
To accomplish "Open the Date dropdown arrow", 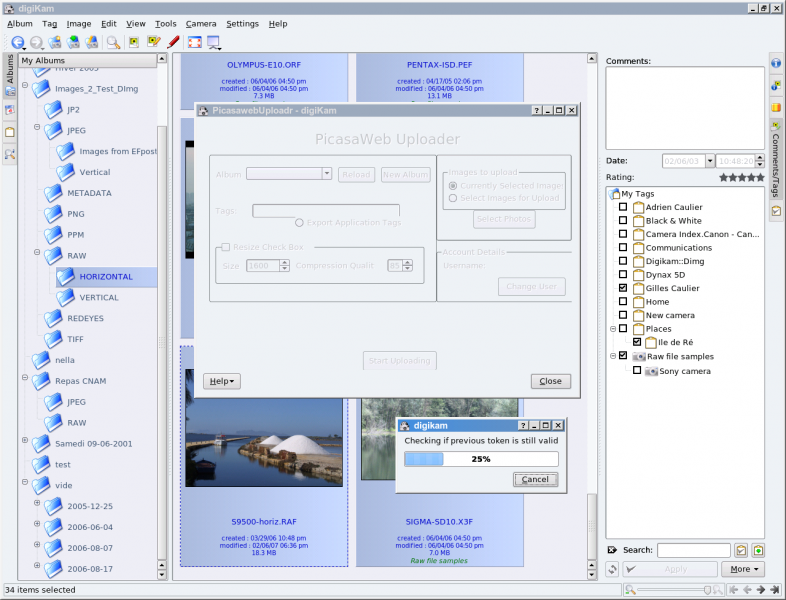I will click(710, 161).
